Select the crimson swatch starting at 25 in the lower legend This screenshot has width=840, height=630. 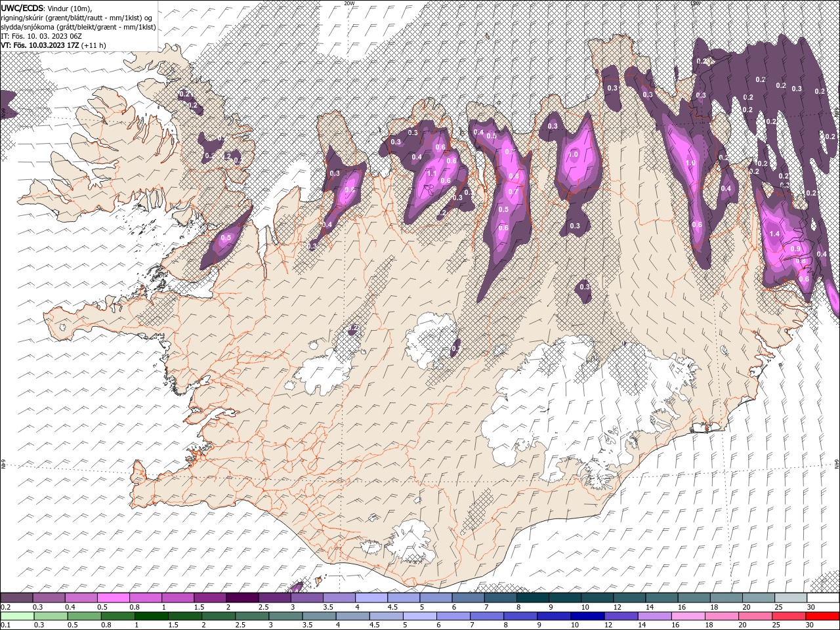click(x=789, y=616)
